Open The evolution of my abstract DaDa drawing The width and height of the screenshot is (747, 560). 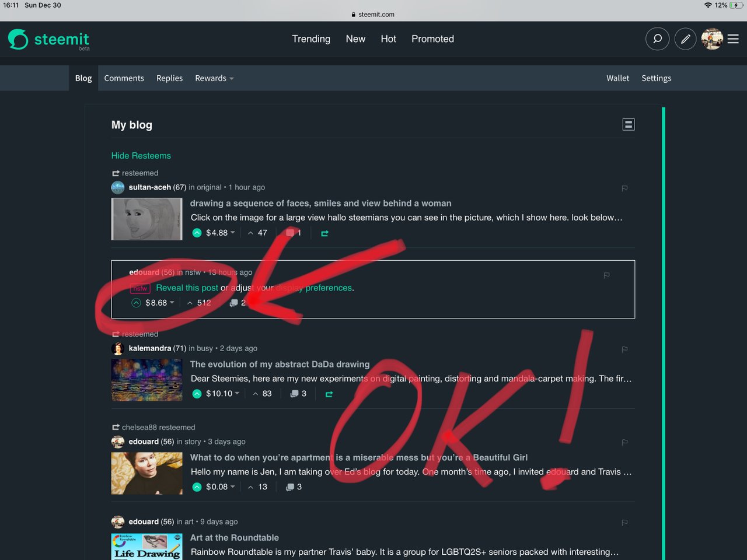click(x=280, y=365)
